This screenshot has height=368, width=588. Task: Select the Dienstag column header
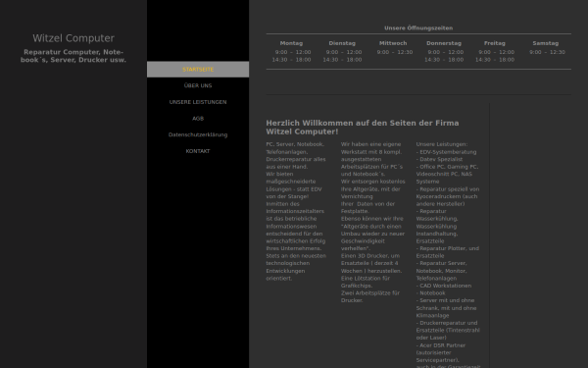point(342,43)
